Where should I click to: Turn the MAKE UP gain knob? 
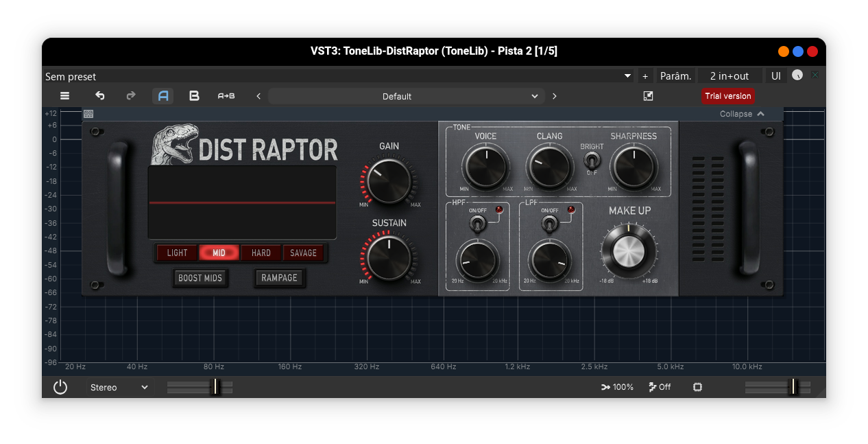coord(629,250)
